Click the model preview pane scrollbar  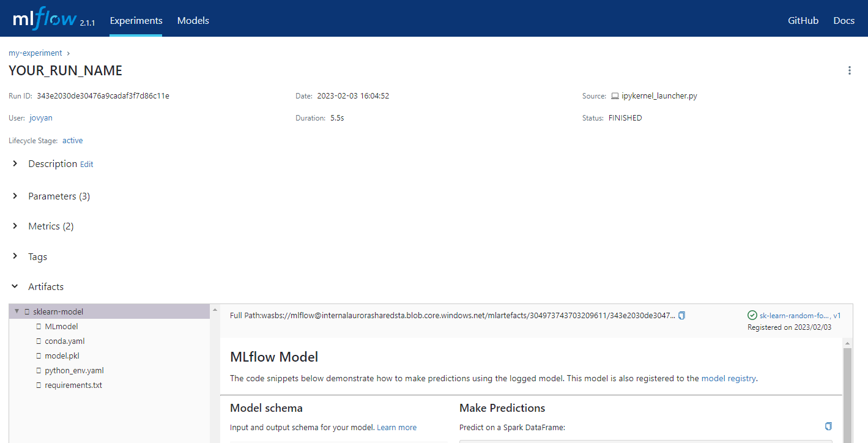coord(848,392)
